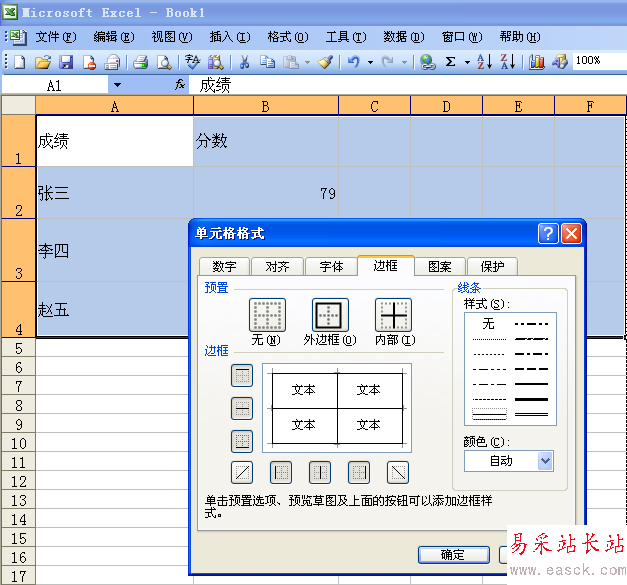Screen dimensions: 627x585
Task: Open the Redo history dropdown arrow
Action: [x=404, y=62]
